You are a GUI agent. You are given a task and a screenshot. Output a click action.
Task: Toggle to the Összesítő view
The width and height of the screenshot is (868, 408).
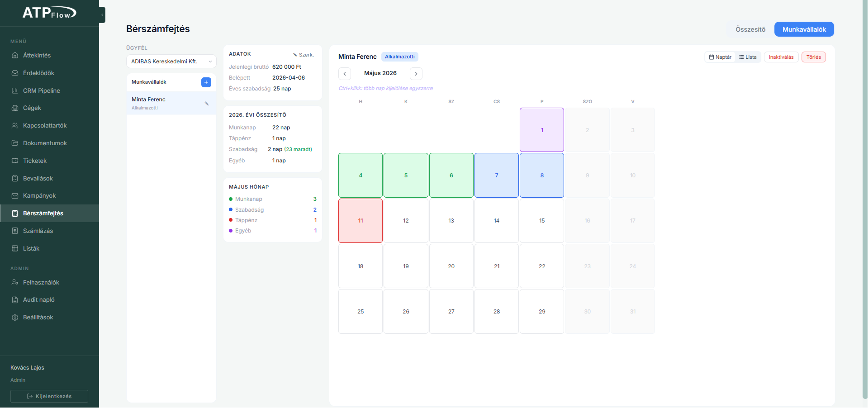click(750, 29)
